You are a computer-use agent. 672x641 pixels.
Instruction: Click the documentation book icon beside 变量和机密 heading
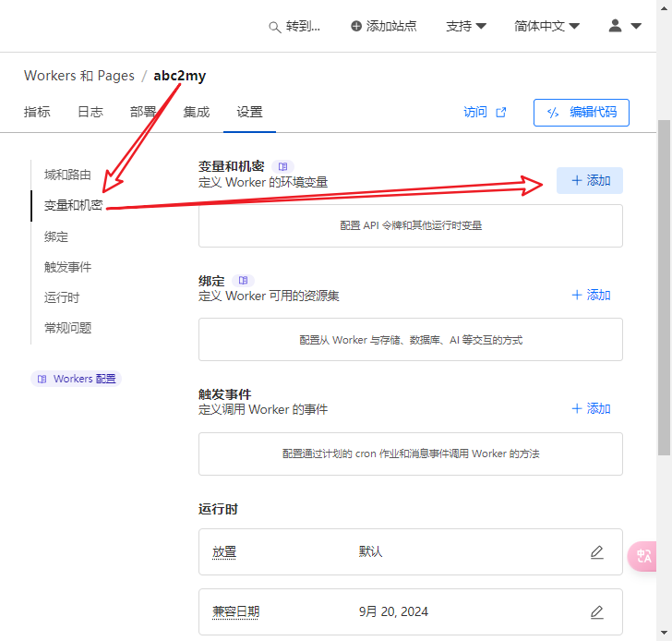click(x=283, y=166)
